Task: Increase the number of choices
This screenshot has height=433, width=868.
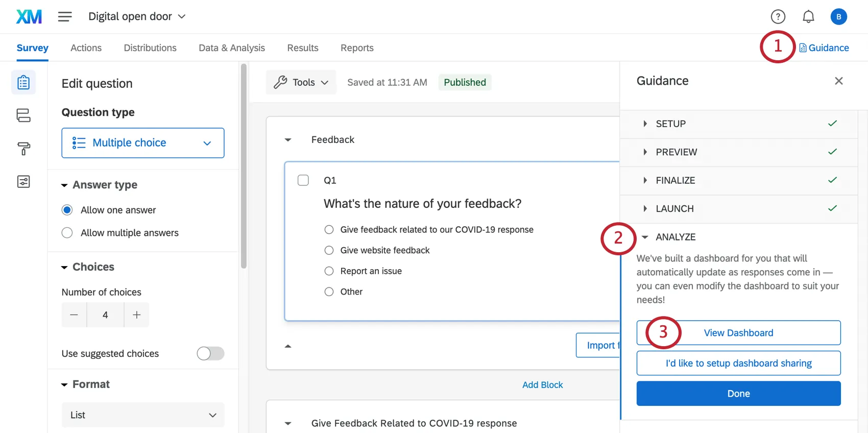Action: tap(137, 315)
